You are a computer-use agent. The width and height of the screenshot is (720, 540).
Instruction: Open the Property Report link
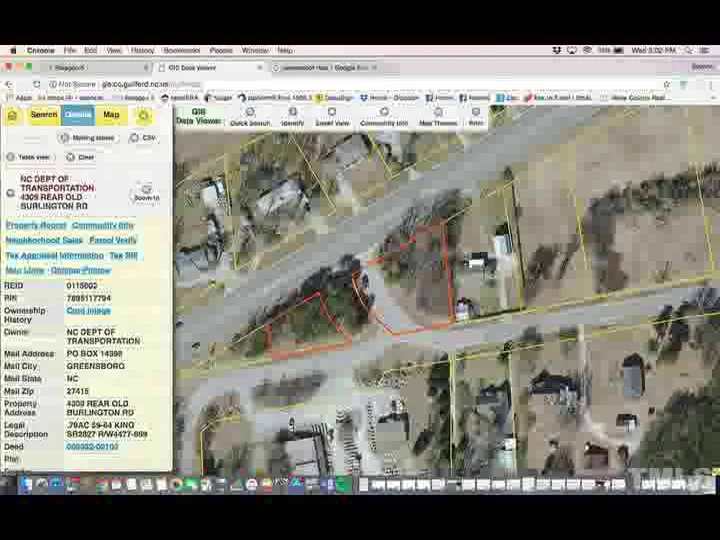click(36, 225)
